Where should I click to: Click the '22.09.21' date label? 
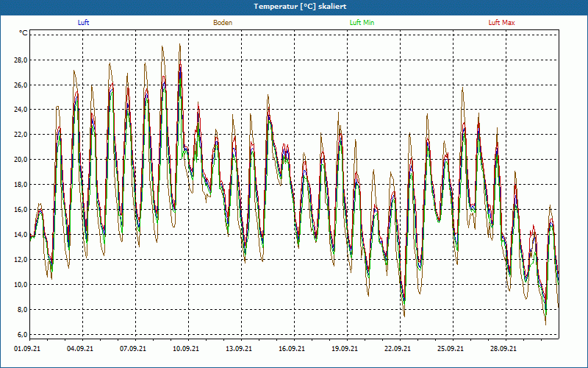point(398,349)
